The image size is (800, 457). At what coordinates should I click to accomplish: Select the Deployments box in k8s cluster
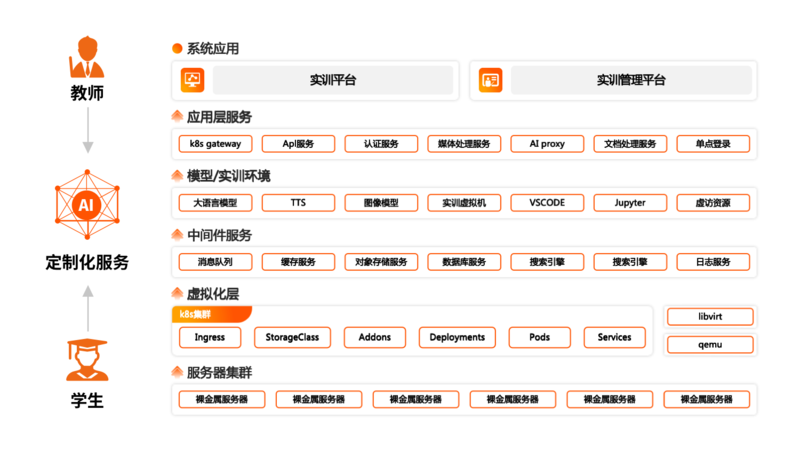[457, 337]
